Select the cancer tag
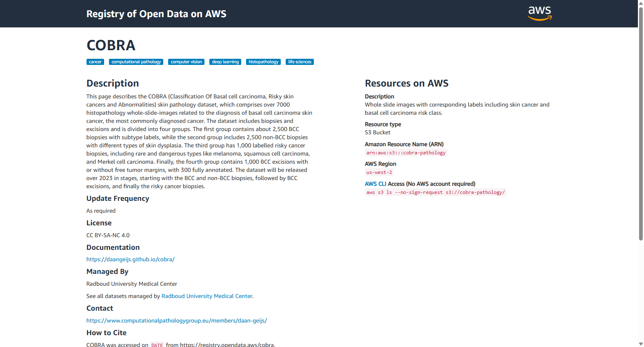Image resolution: width=644 pixels, height=347 pixels. pyautogui.click(x=95, y=62)
